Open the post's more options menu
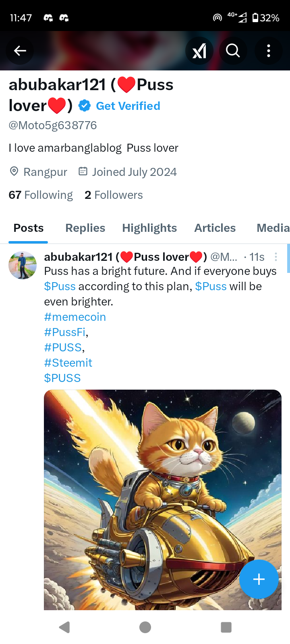Viewport: 290px width, 644px height. tap(276, 257)
